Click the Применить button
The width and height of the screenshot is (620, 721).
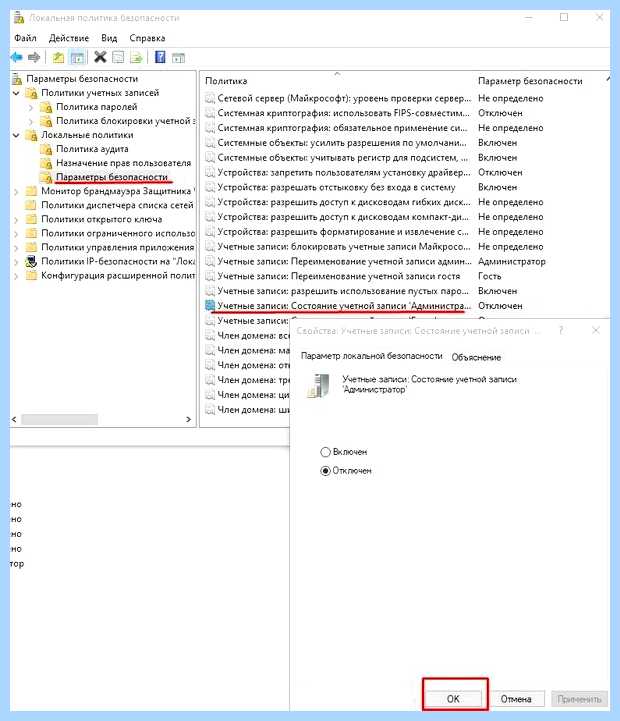point(580,699)
